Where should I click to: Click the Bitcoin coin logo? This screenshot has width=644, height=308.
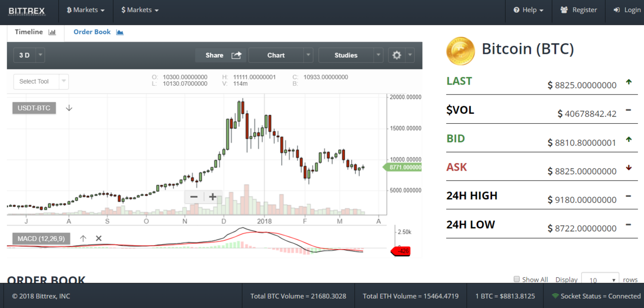coord(460,51)
